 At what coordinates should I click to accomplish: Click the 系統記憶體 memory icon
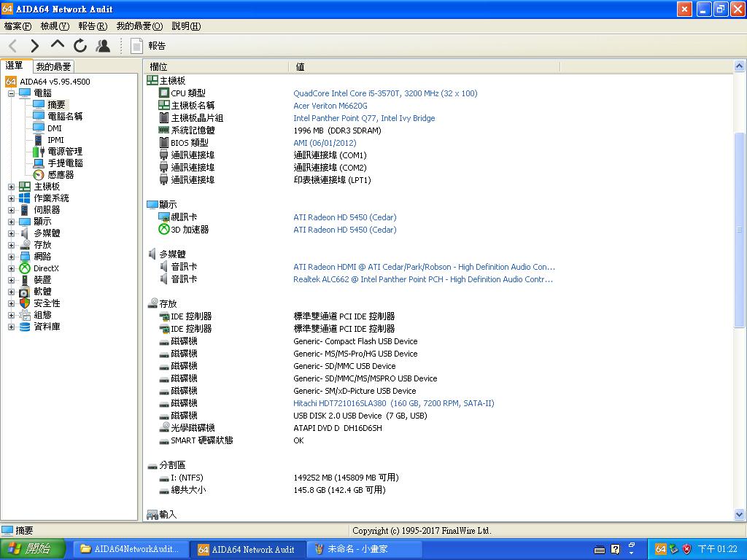pyautogui.click(x=164, y=130)
